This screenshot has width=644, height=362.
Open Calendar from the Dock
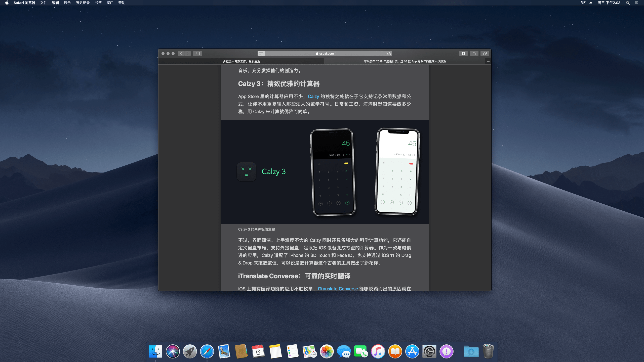point(258,351)
